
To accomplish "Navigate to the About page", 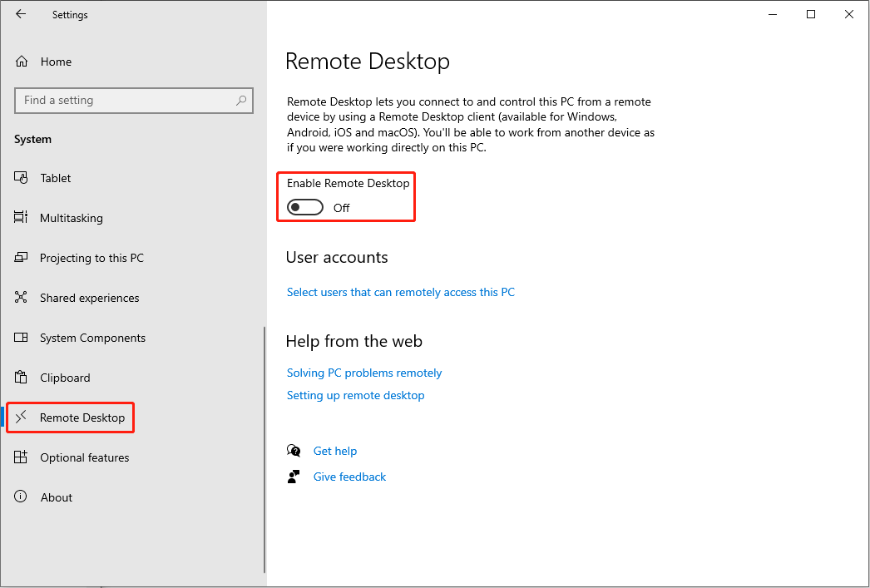I will click(x=56, y=497).
